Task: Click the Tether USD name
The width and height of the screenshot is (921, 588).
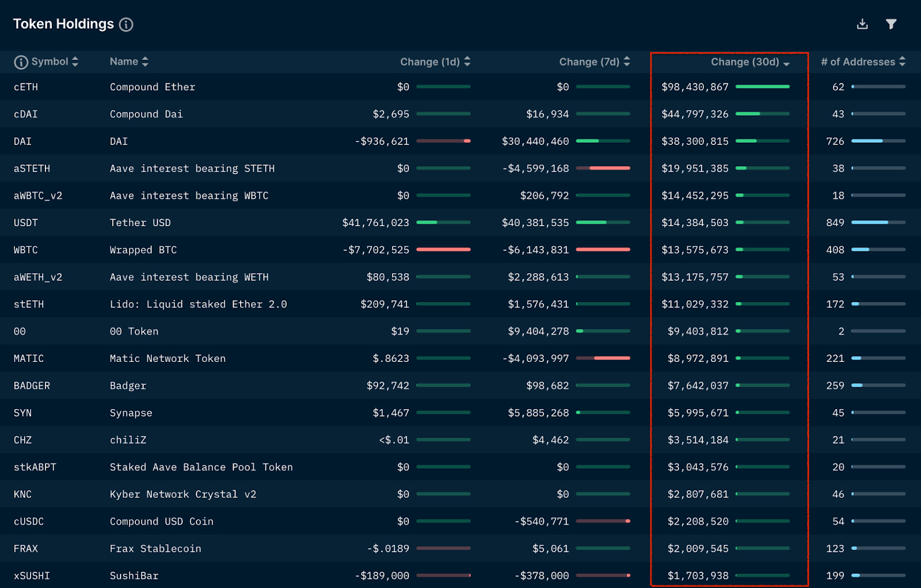Action: pos(140,223)
